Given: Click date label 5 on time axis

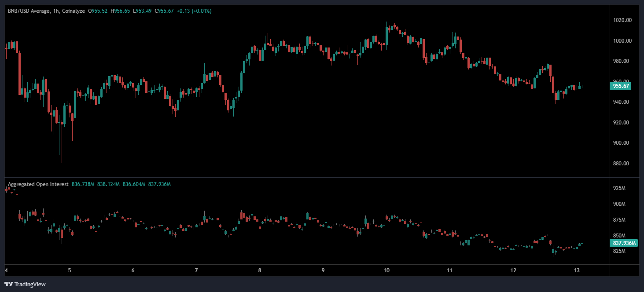Looking at the screenshot, I should pos(70,270).
